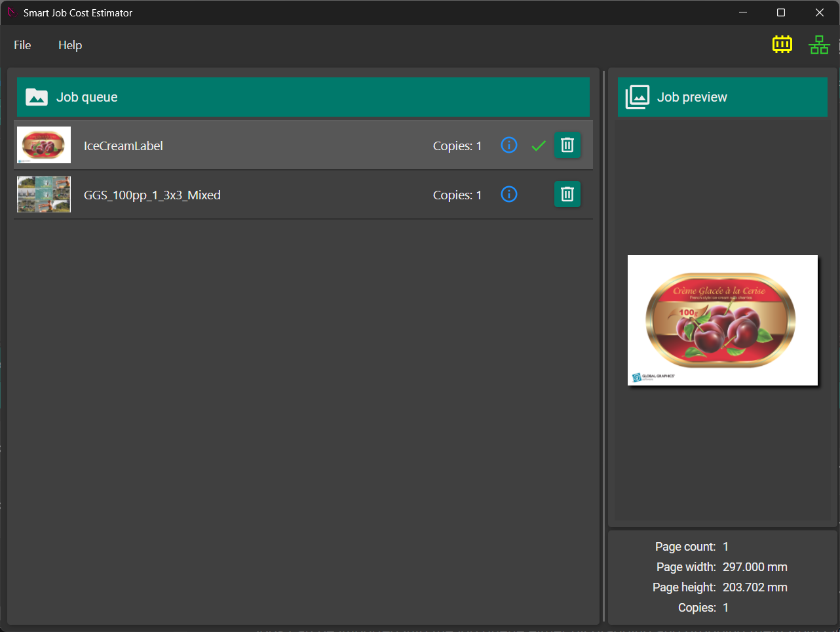
Task: Click the Job preview header gallery icon
Action: 638,97
